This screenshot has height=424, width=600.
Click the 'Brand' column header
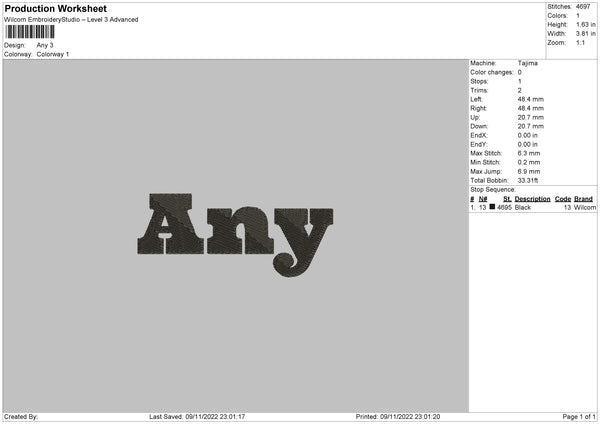point(583,199)
